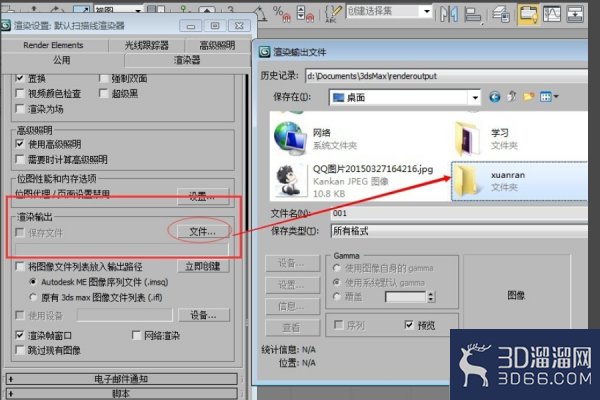Click the 立即创建 button
600x400 pixels.
(203, 266)
